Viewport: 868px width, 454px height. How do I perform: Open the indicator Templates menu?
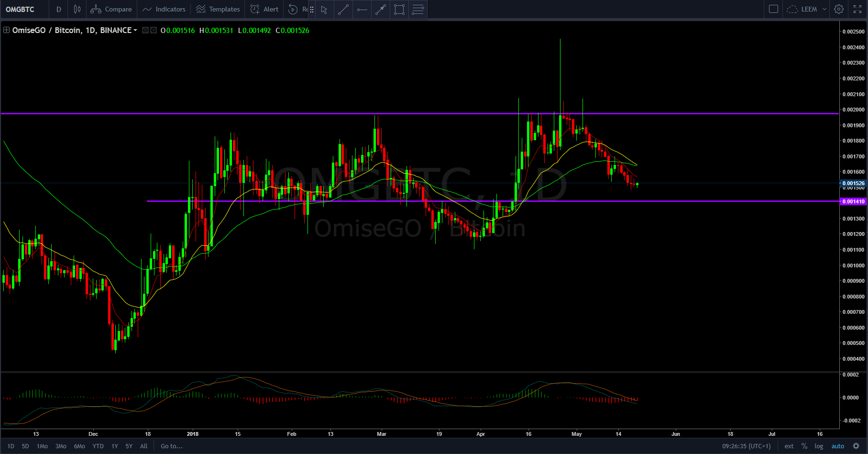(218, 9)
